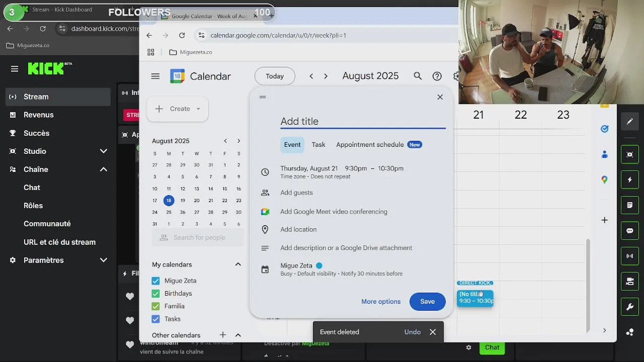Image resolution: width=644 pixels, height=362 pixels.
Task: Select the (No title) 9:30 event block
Action: [x=475, y=298]
